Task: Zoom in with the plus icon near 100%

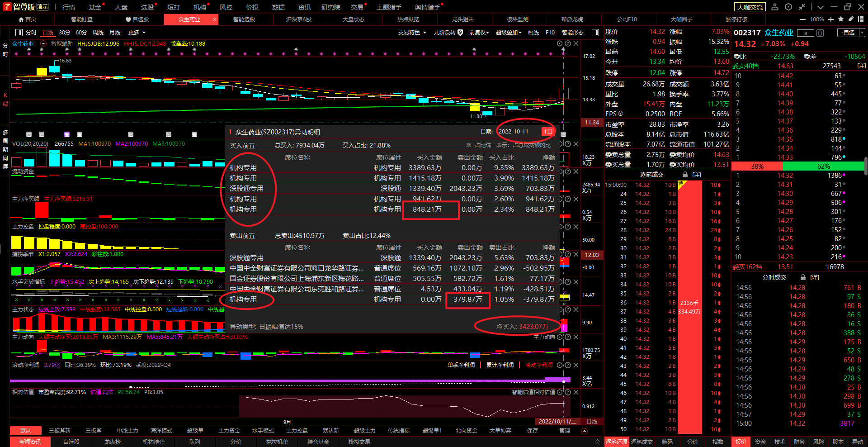Action: coord(831,19)
